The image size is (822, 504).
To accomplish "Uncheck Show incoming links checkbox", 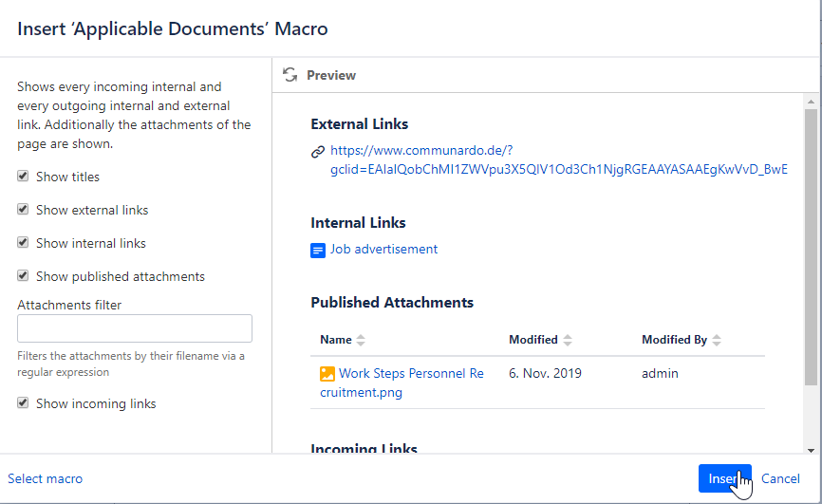I will [23, 402].
